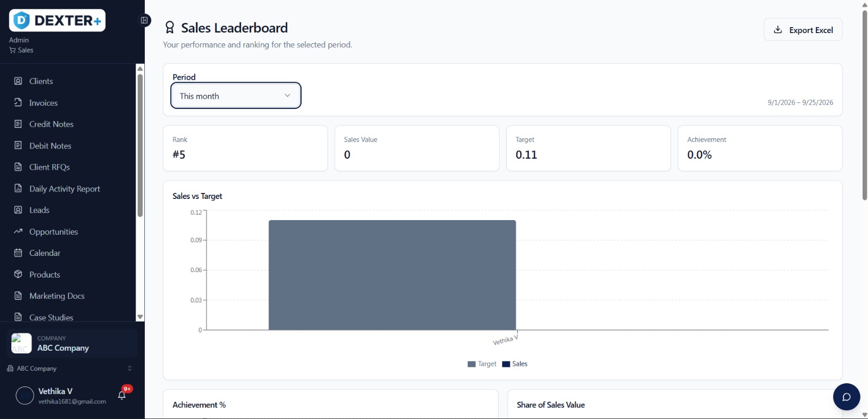Collapse sidebar with the panel toggle icon
Viewport: 868px width, 419px height.
click(144, 21)
